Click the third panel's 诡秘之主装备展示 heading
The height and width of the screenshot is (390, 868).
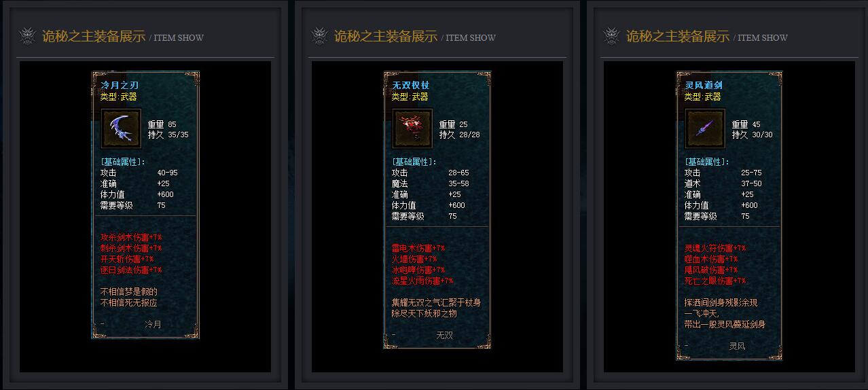coord(678,37)
